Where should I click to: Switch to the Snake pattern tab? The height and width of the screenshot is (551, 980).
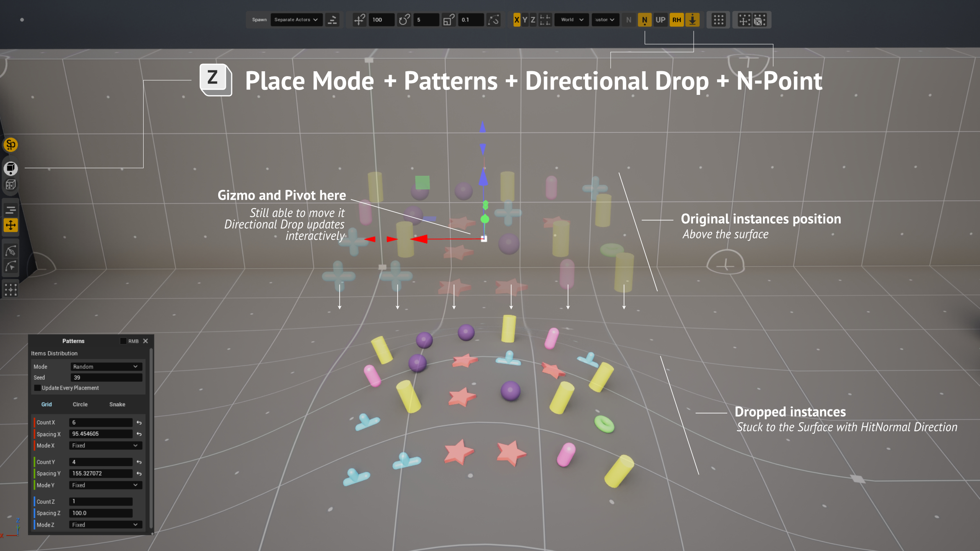117,404
